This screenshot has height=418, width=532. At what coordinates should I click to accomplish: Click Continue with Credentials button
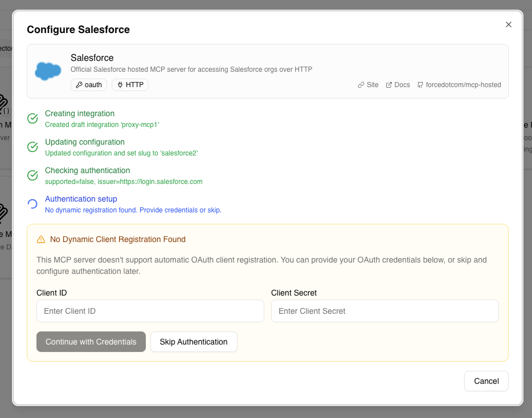91,342
